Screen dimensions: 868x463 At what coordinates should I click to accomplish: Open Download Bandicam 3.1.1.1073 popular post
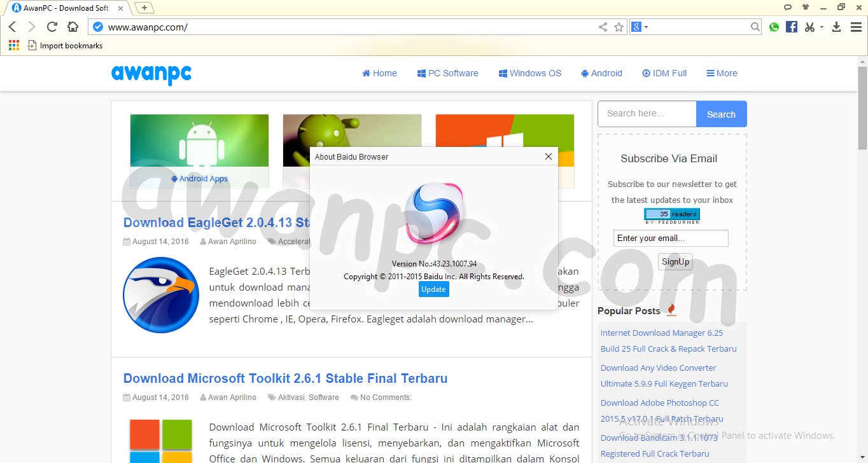point(659,446)
